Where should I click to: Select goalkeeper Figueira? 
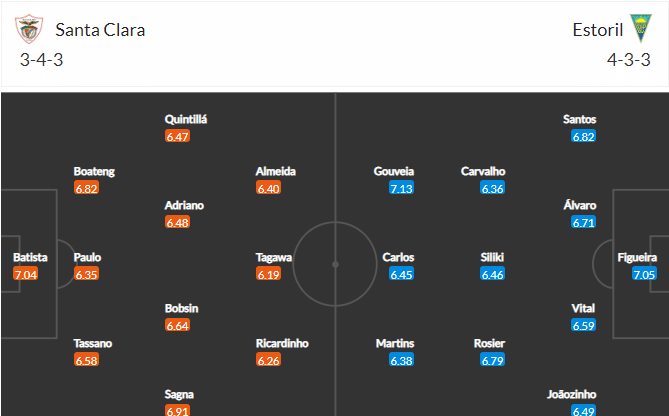[637, 257]
